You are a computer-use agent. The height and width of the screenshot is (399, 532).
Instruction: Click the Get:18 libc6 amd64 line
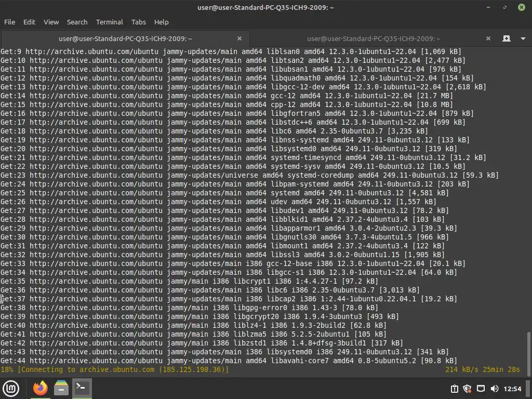click(214, 131)
